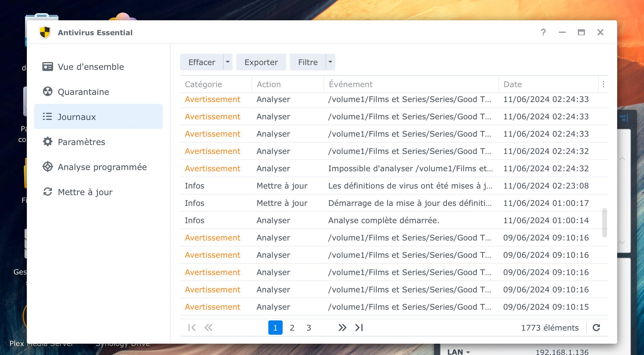
Task: Open Mettre à jour section
Action: (85, 192)
